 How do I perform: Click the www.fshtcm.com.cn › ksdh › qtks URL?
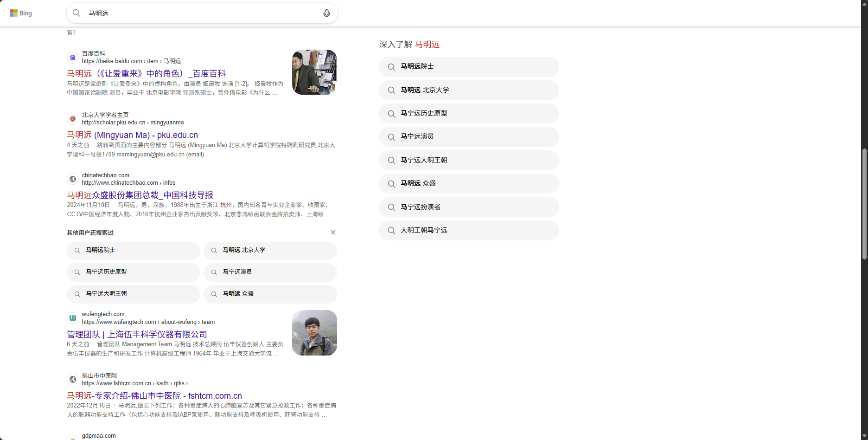coord(138,383)
